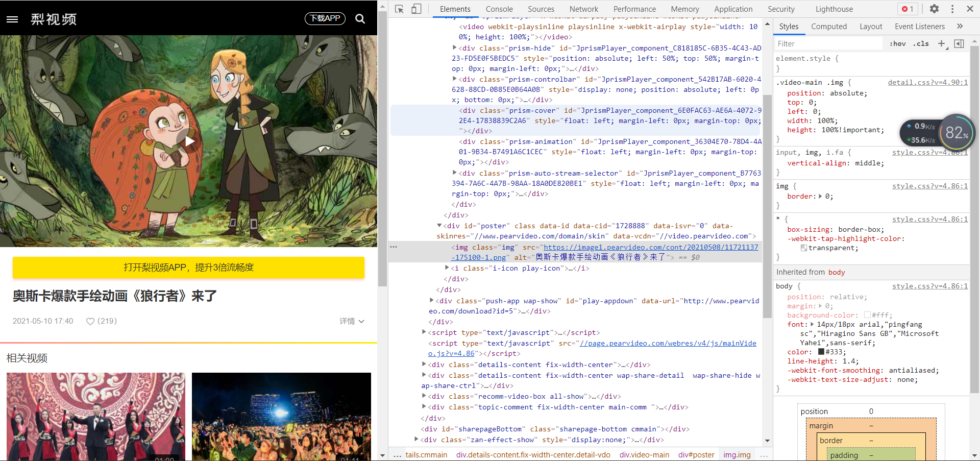Open the dancers related video thumbnail
The image size is (980, 461).
click(96, 417)
